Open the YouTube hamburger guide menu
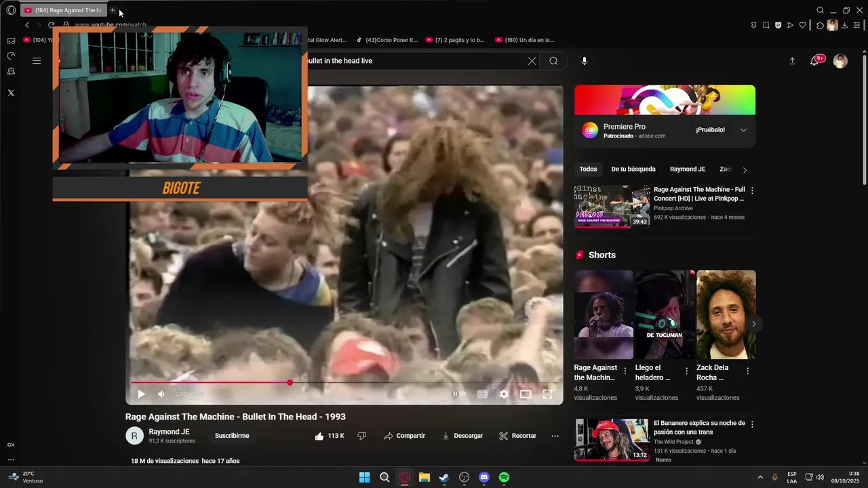Image resolution: width=868 pixels, height=488 pixels. (x=37, y=61)
